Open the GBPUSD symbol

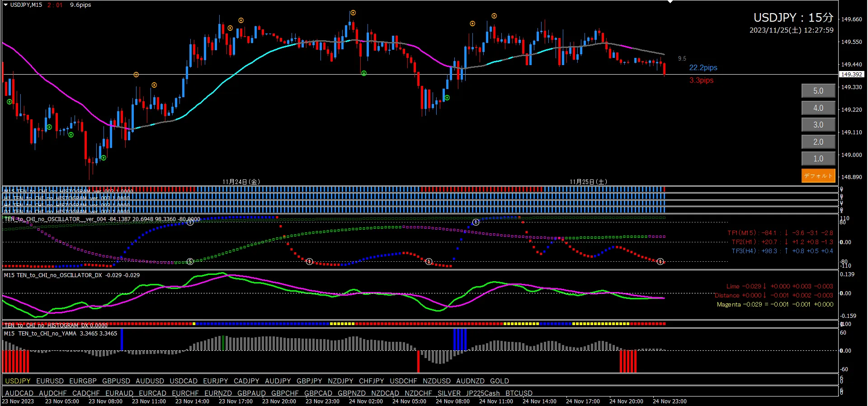pos(116,381)
